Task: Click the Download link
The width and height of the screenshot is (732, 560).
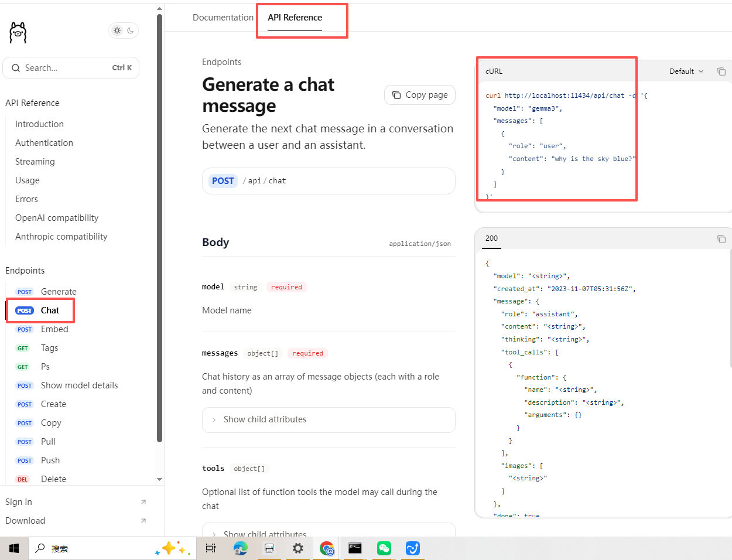Action: [x=25, y=521]
